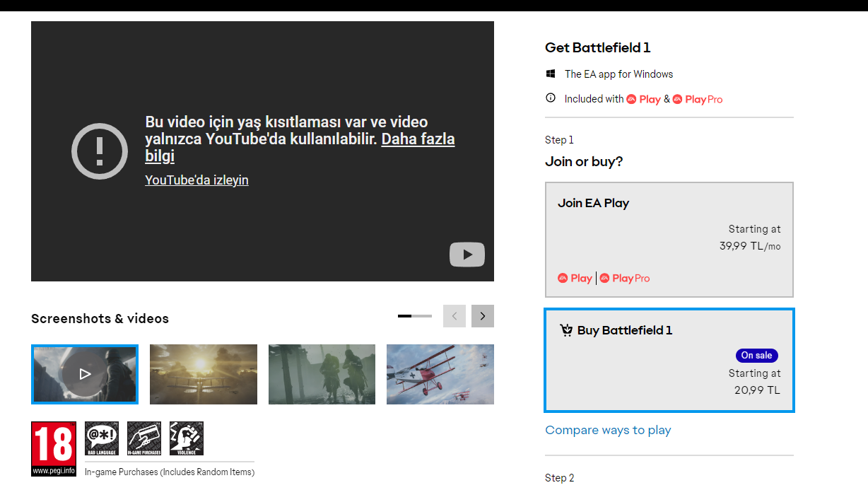Click the EA Play Pro logo in Included with line
Viewport: 868px width, 490px height.
[698, 99]
